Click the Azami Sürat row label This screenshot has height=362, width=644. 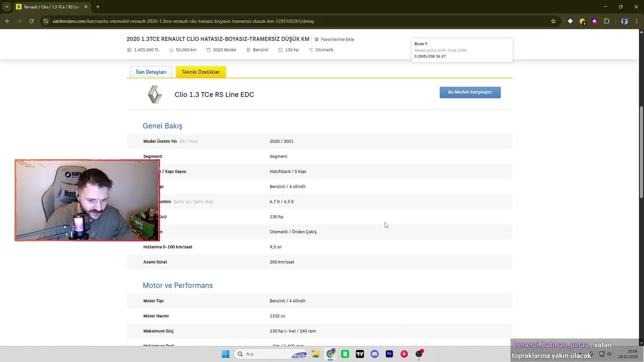155,262
